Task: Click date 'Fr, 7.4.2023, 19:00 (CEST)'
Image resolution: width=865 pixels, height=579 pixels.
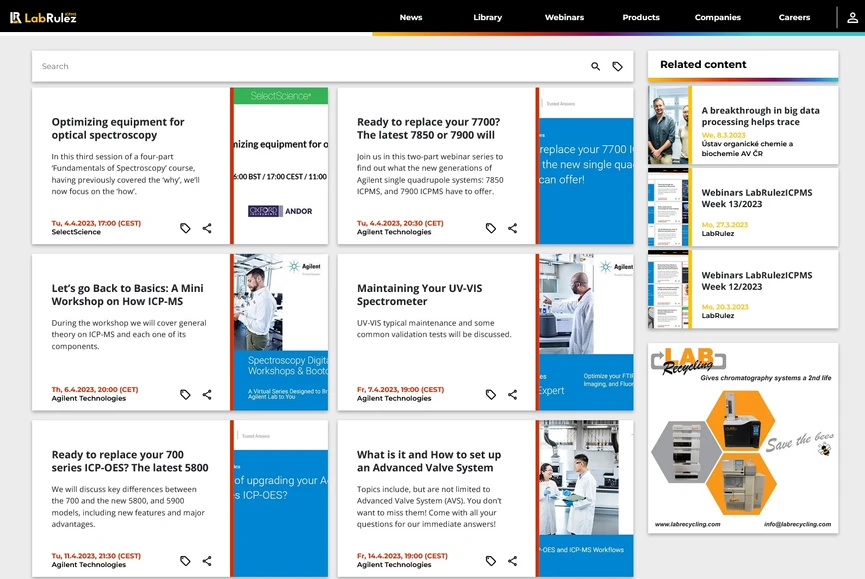Action: [x=400, y=389]
